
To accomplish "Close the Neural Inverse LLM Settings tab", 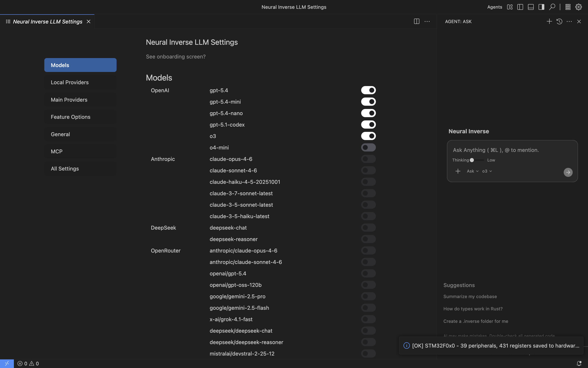I will [89, 21].
